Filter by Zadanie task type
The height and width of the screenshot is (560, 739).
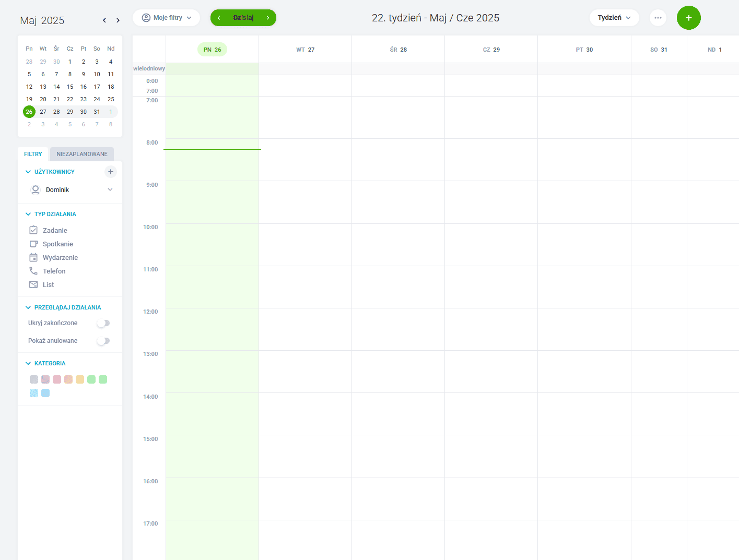[x=54, y=230]
